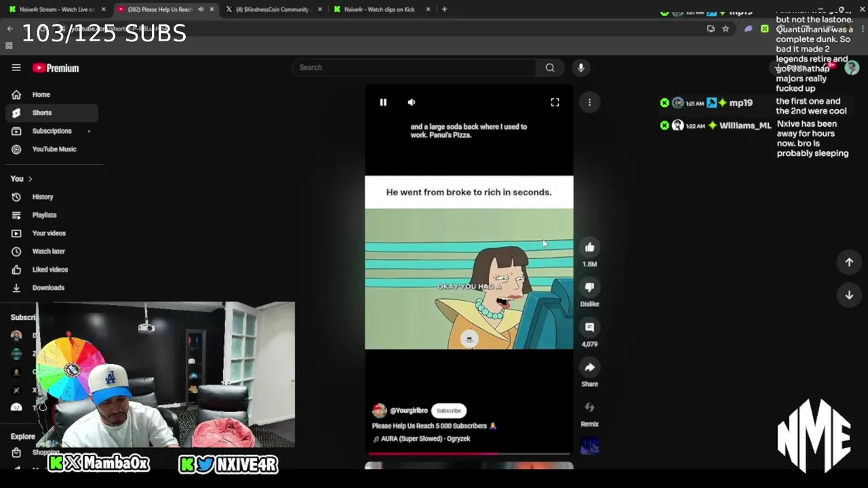
Task: Mute audio on the YouTube tab
Action: click(x=201, y=9)
